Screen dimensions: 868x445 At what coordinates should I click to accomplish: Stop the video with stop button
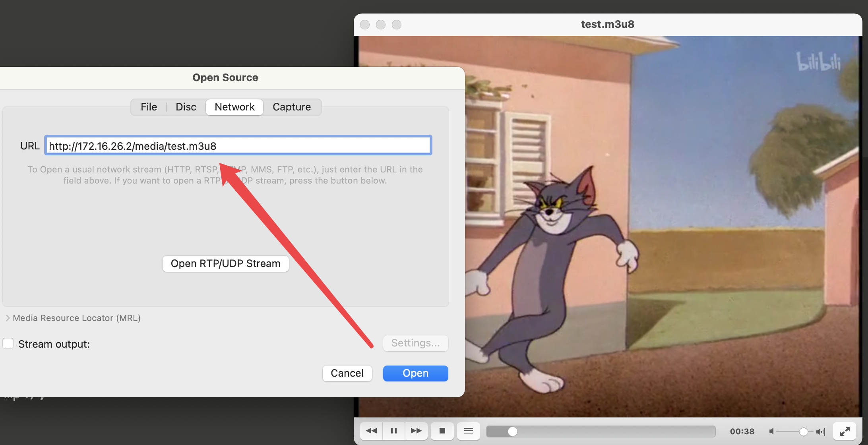[442, 431]
